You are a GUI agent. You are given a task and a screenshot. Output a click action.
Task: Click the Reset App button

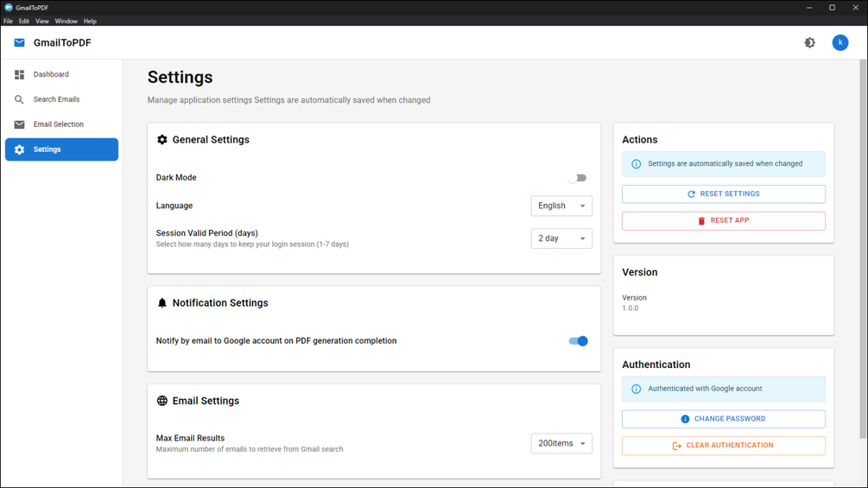[x=723, y=220]
